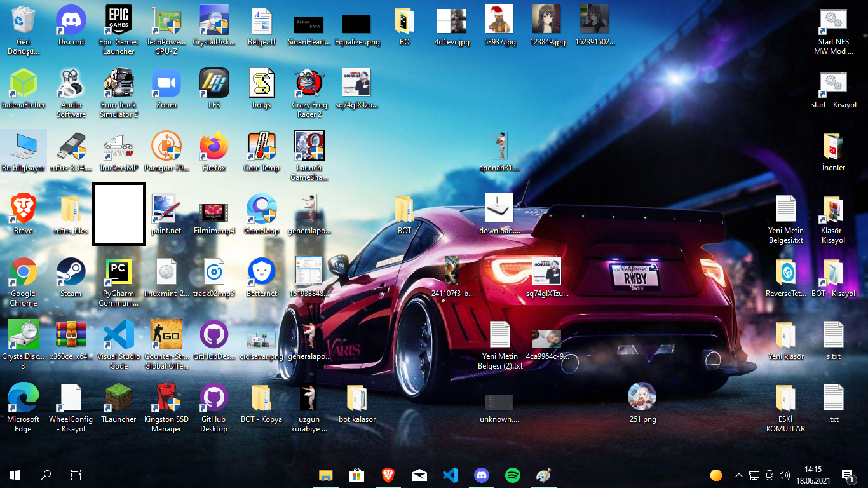
Task: Open PyCharm Community shortcut
Action: click(x=119, y=281)
